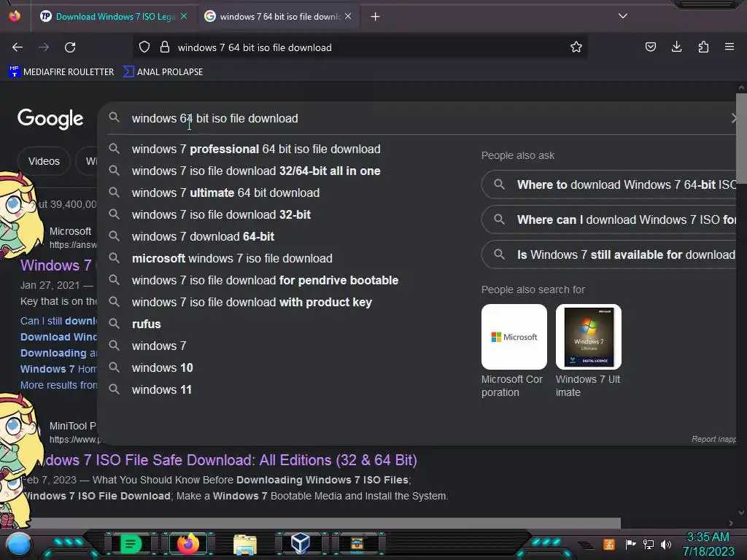Save page to Pocket icon
Image resolution: width=747 pixels, height=560 pixels.
coord(650,47)
